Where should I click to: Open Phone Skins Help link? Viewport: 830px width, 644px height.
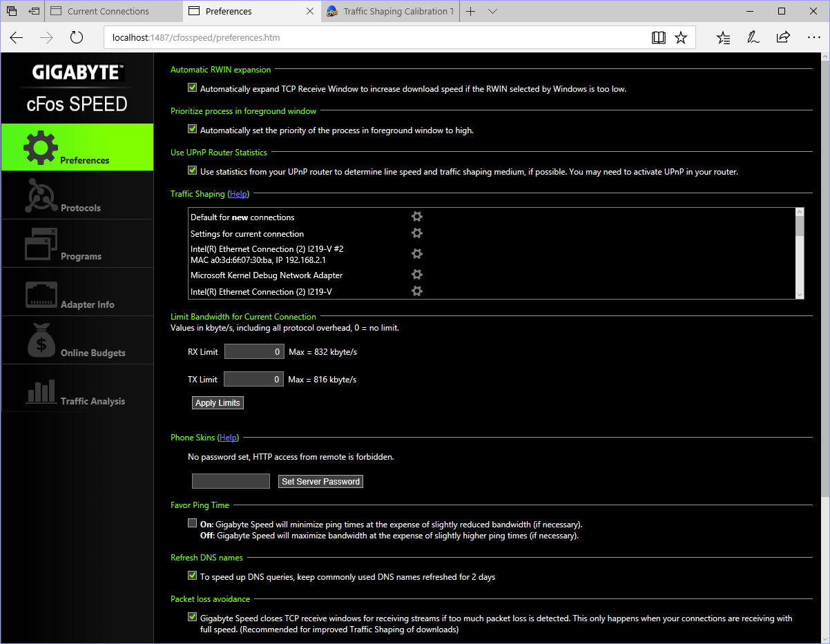229,438
